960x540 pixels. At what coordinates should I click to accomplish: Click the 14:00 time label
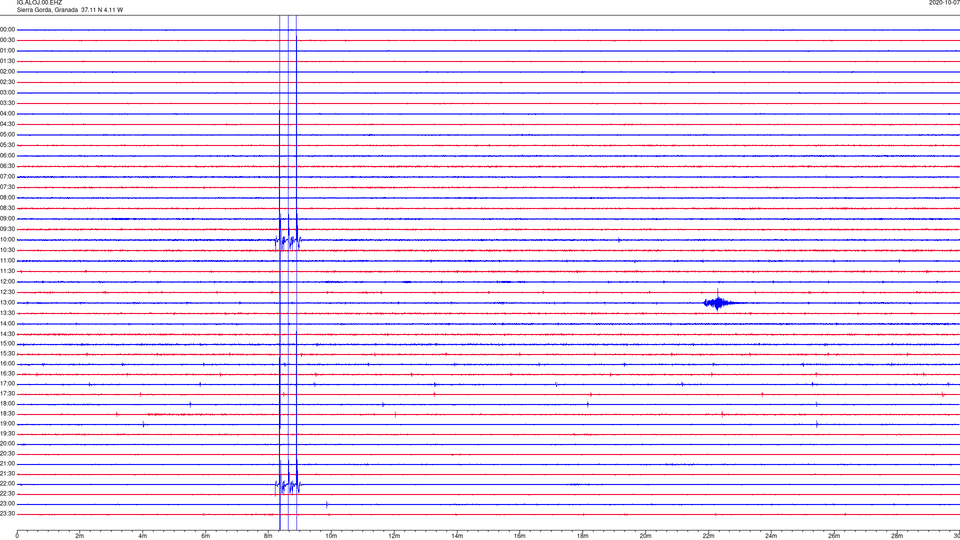point(8,323)
